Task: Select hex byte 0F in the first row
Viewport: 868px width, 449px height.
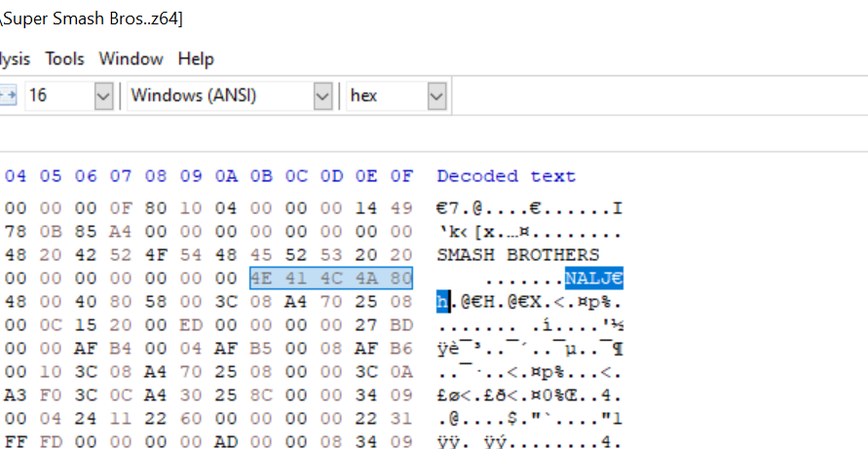Action: coord(121,208)
